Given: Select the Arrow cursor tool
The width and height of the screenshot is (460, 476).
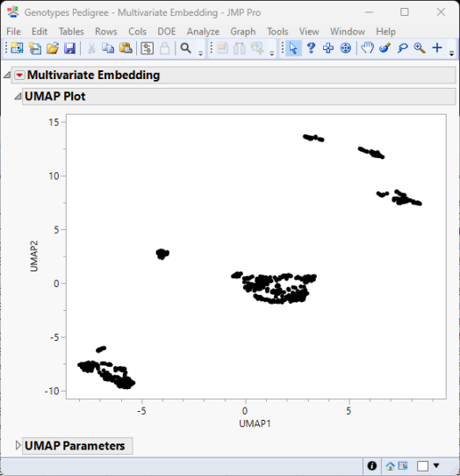Looking at the screenshot, I should click(x=293, y=48).
